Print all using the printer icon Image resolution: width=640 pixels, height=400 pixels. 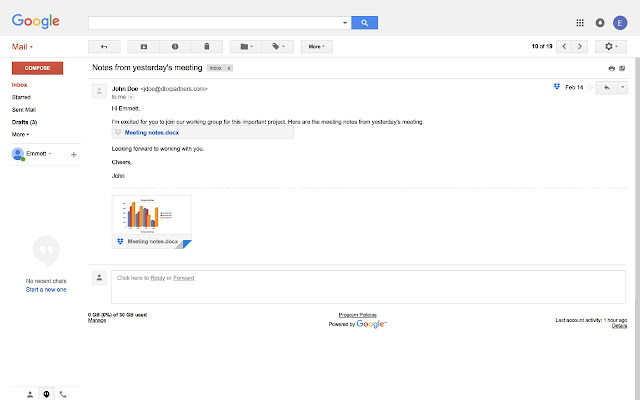(611, 68)
